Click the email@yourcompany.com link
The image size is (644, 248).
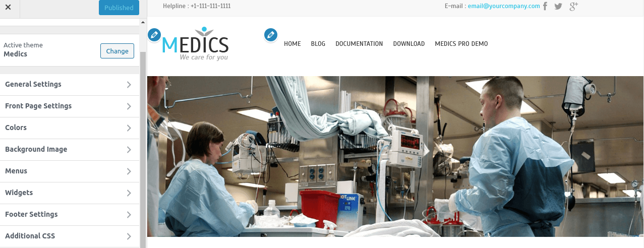point(504,6)
